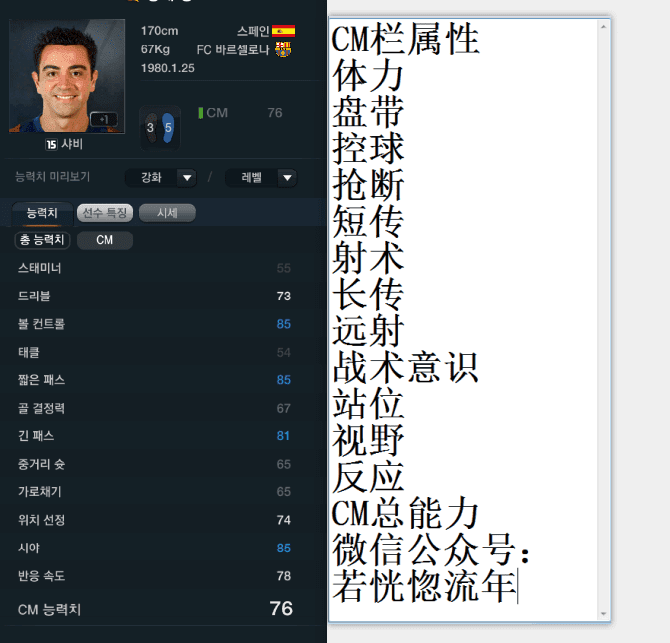Switch to the 선수 특징 tab

coord(105,213)
